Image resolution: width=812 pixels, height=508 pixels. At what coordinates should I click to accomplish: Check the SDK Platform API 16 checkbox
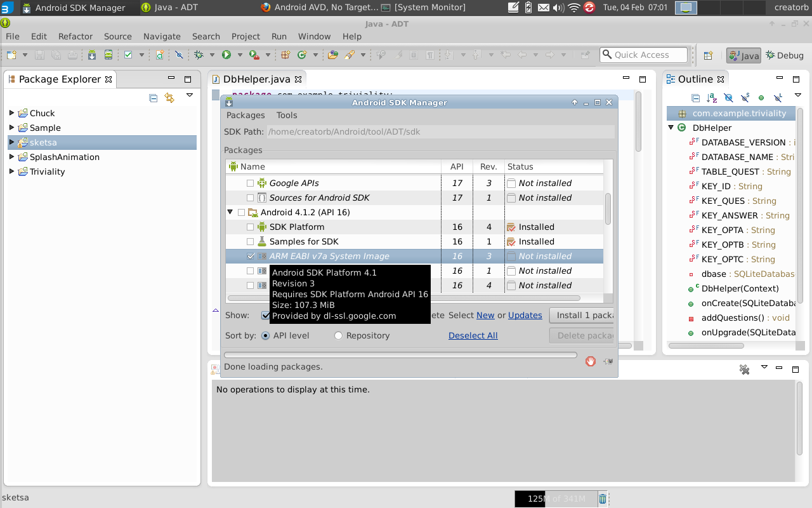coord(250,227)
